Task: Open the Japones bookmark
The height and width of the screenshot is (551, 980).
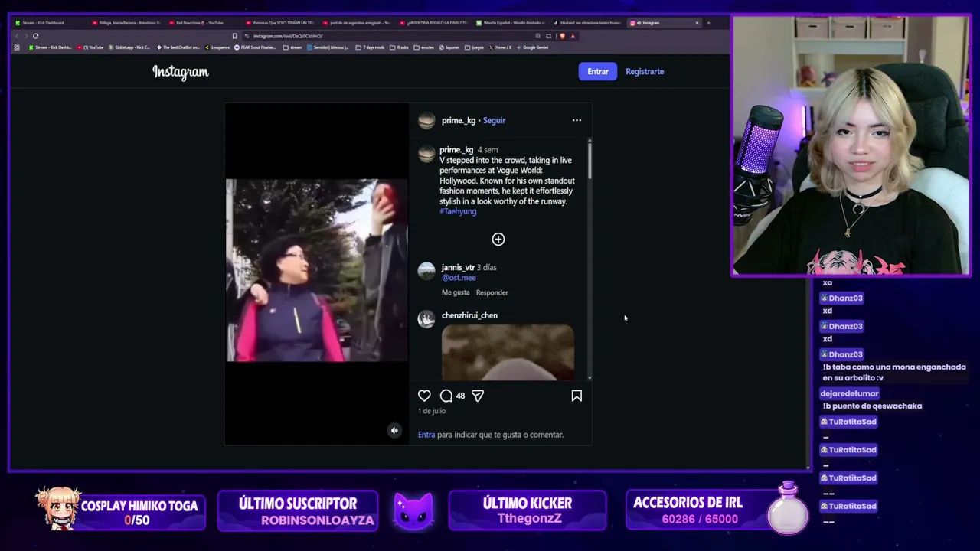Action: click(449, 47)
